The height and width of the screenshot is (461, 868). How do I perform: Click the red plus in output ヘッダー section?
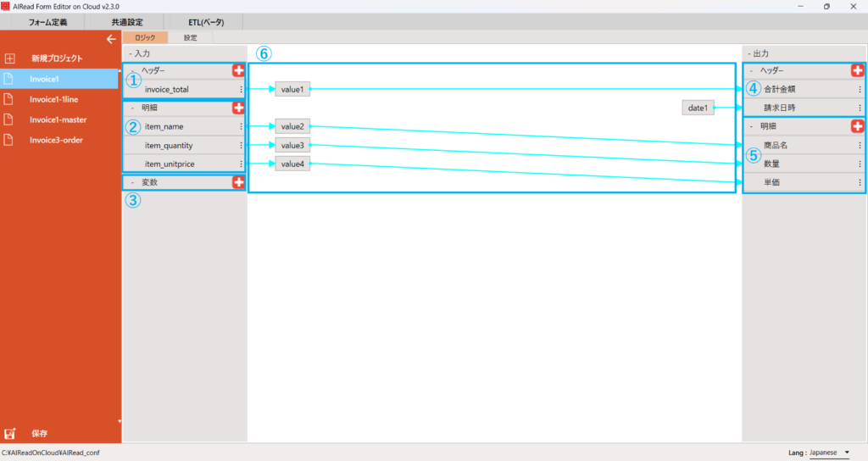[x=857, y=70]
